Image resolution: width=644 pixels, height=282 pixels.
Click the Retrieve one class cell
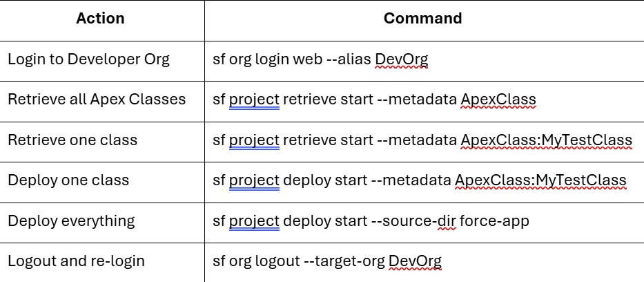click(72, 140)
